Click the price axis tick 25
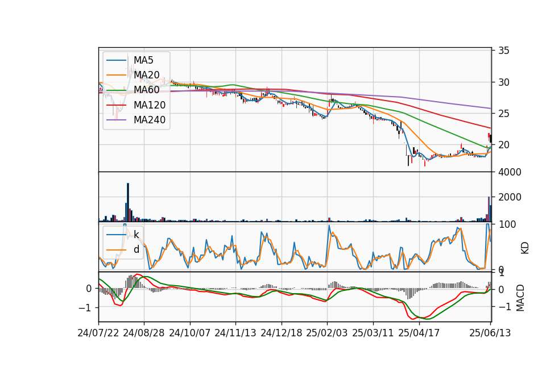The image size is (546, 392). tap(503, 114)
